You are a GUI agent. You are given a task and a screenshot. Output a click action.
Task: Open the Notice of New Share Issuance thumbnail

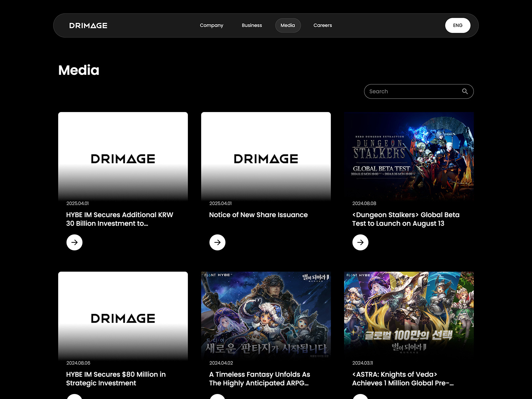point(266,156)
